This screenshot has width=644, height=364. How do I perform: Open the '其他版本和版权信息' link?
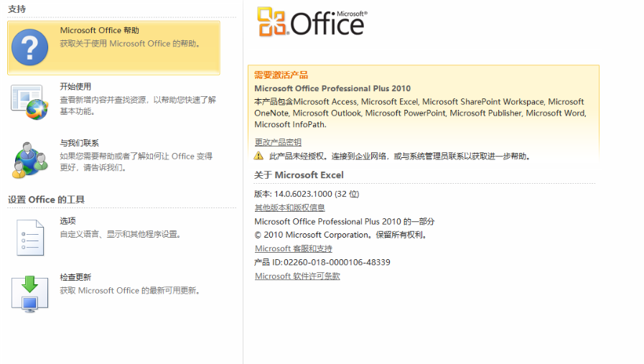click(x=290, y=207)
